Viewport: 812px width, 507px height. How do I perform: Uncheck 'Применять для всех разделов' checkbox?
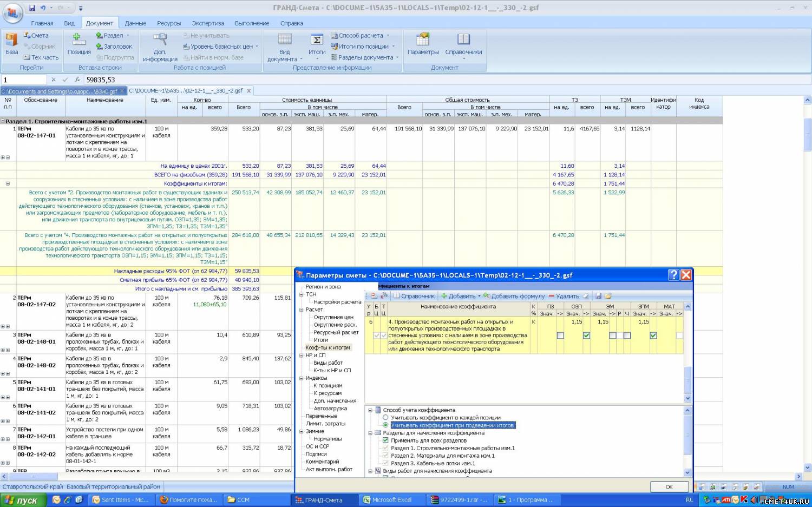pos(385,440)
